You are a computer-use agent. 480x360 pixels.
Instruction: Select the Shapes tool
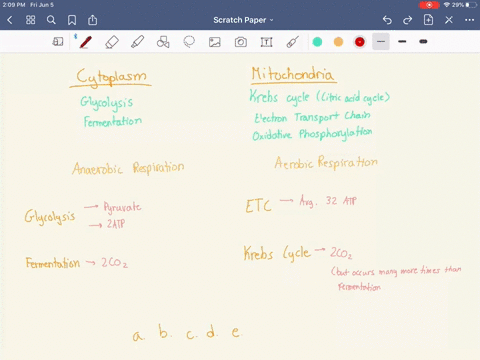(163, 42)
